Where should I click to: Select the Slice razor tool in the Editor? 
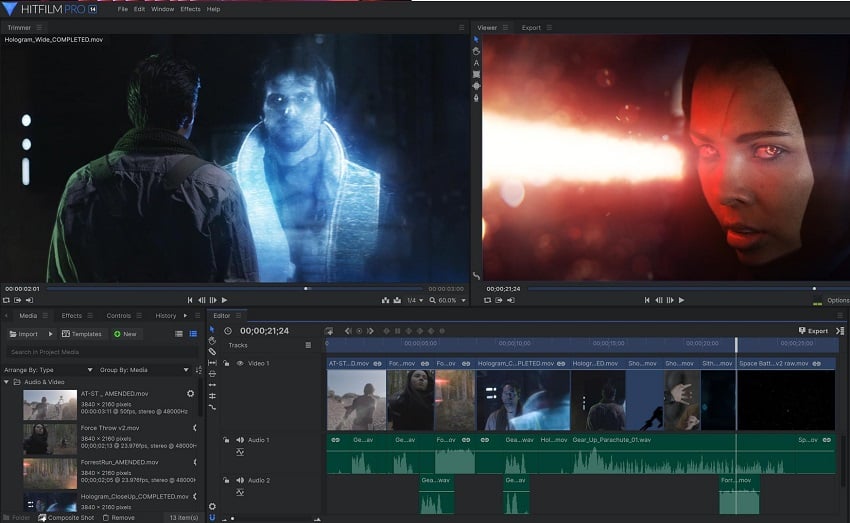pyautogui.click(x=212, y=351)
